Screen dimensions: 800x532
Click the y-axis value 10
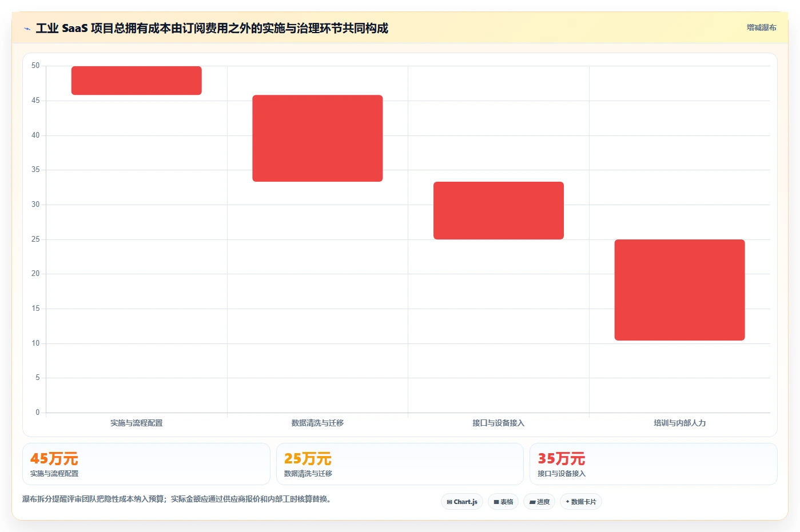(x=35, y=343)
